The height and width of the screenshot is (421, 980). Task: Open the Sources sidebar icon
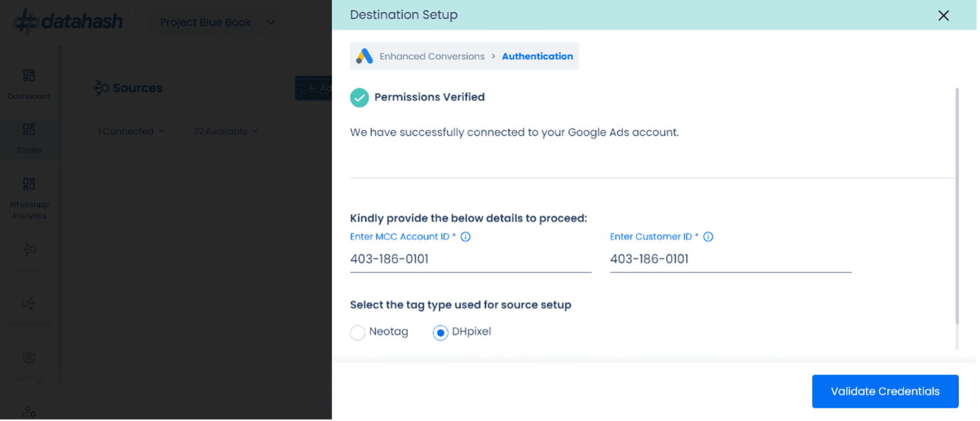click(29, 250)
